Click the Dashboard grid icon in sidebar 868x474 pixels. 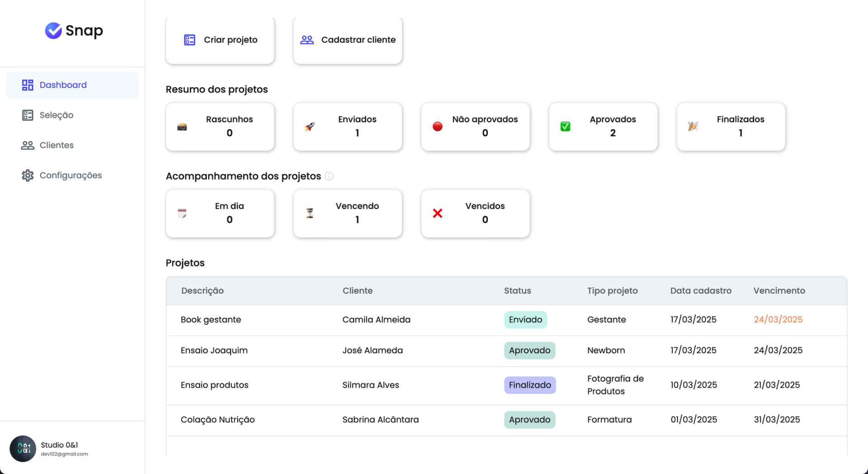point(28,85)
